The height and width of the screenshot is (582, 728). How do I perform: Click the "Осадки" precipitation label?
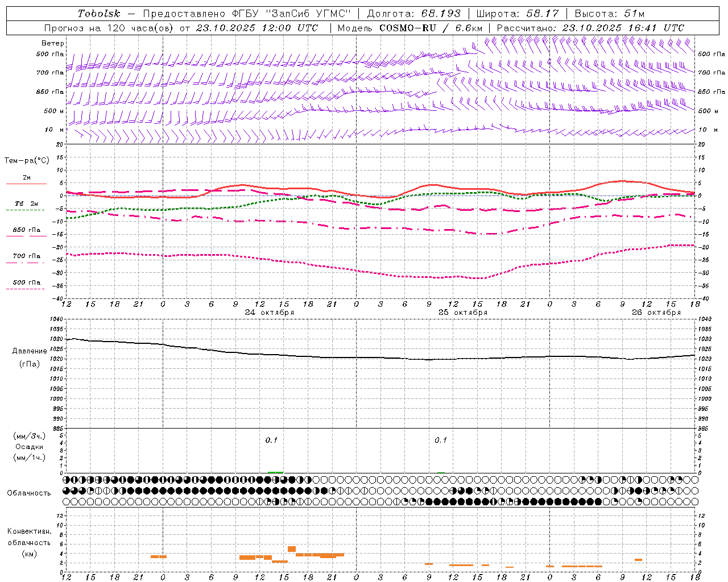coord(29,447)
